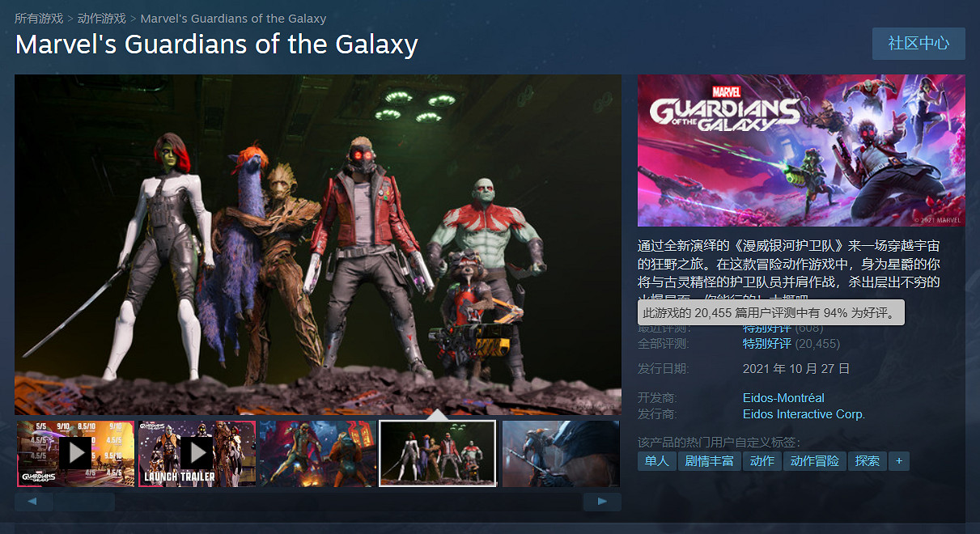Screen dimensions: 980x534
Task: Select the highlighted Guardians lineup thumbnail
Action: coord(438,453)
